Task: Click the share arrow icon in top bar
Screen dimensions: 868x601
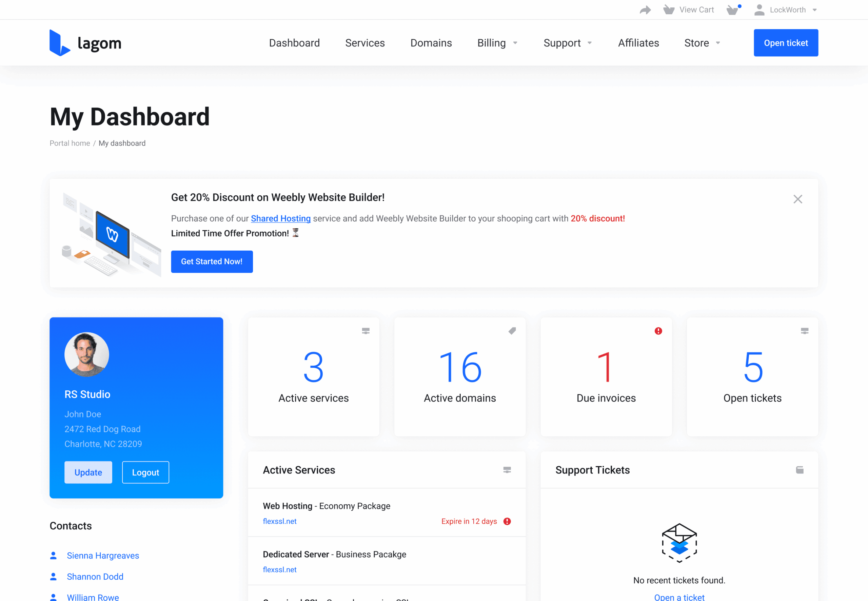Action: [645, 10]
